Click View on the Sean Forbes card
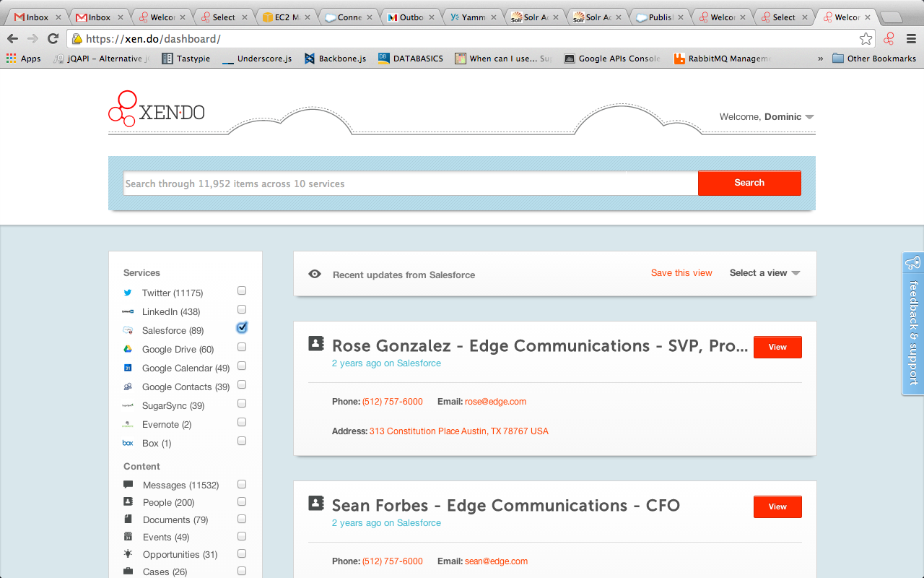The height and width of the screenshot is (578, 924). pyautogui.click(x=777, y=506)
